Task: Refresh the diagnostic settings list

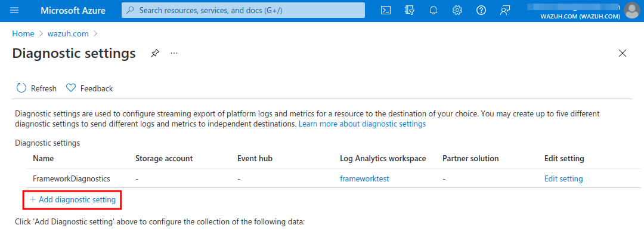Action: pos(36,88)
